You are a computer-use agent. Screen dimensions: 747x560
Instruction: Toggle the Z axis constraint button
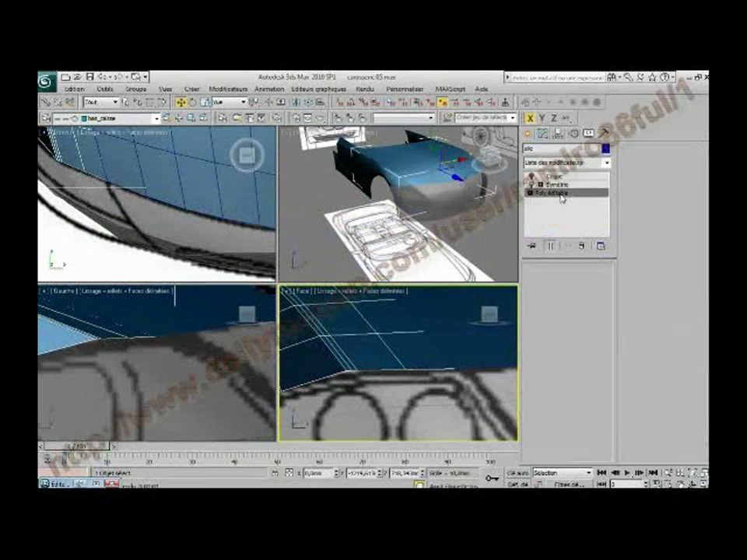pyautogui.click(x=553, y=118)
